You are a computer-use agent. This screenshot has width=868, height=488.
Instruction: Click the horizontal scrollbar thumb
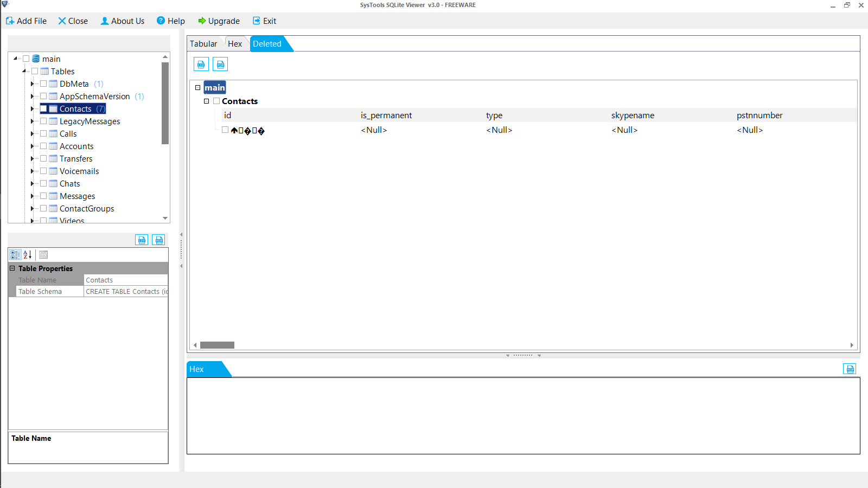[x=217, y=345]
